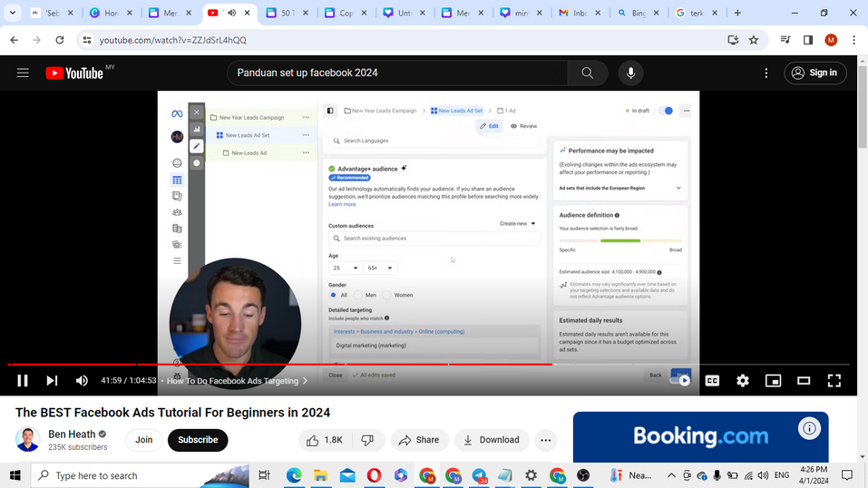Show hidden system tray icons
The height and width of the screenshot is (488, 868).
(x=671, y=475)
